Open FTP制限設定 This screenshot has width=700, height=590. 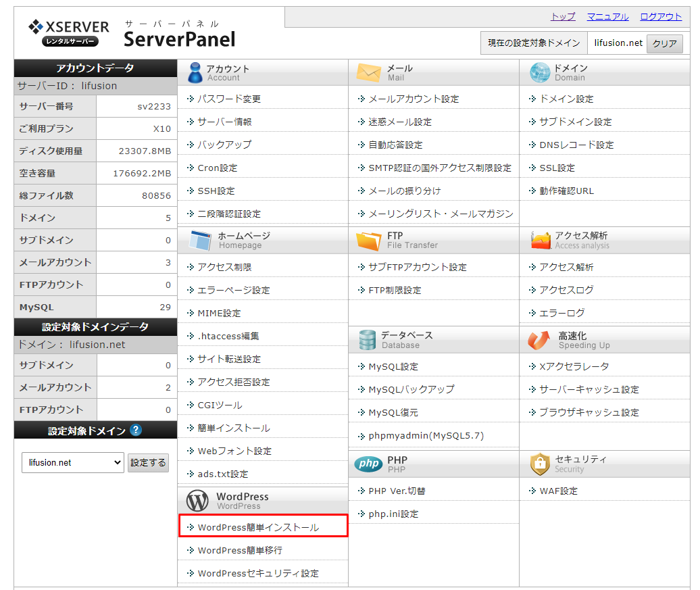(395, 291)
